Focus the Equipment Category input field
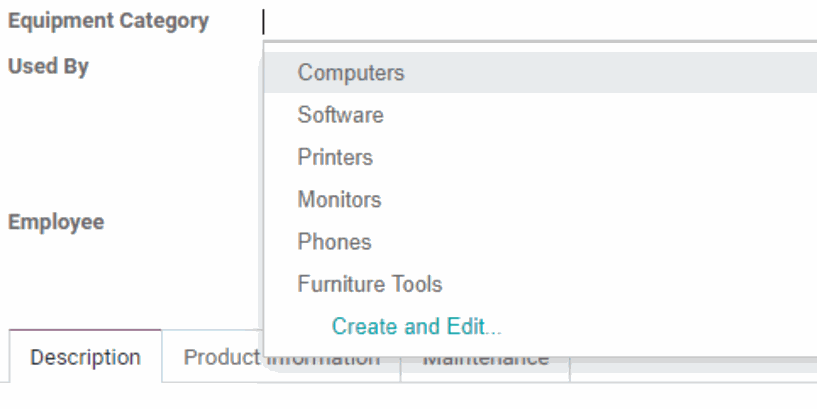The height and width of the screenshot is (409, 817). pyautogui.click(x=539, y=22)
